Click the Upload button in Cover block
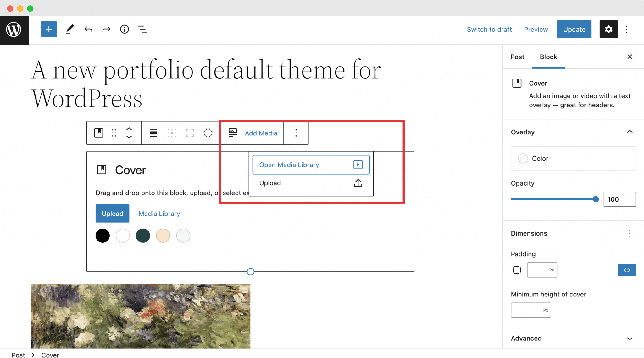 tap(112, 214)
